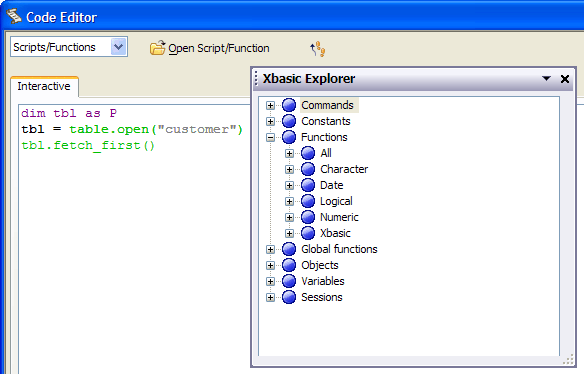
Task: Click the blue sphere icon beside Objects
Action: pyautogui.click(x=289, y=265)
